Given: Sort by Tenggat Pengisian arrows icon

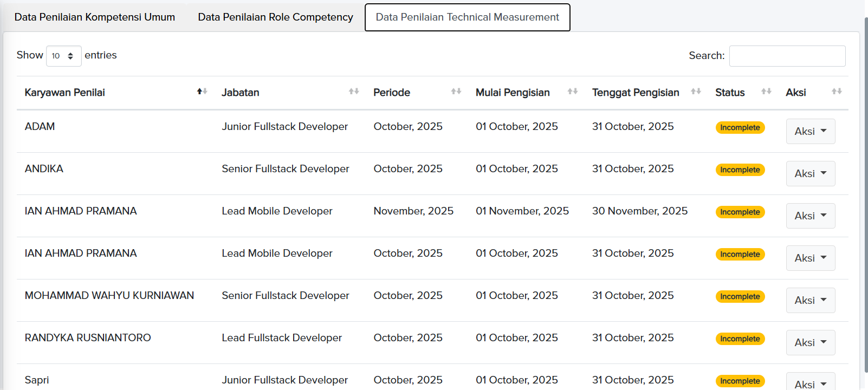Looking at the screenshot, I should tap(696, 92).
